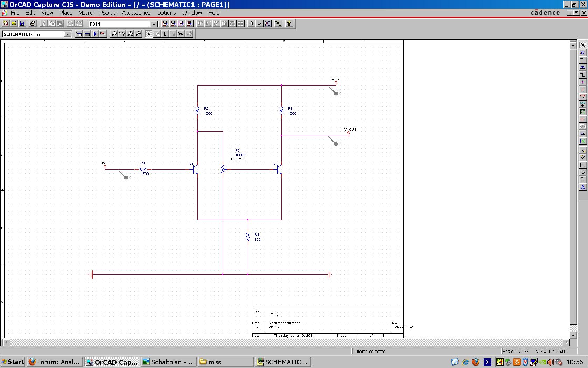
Task: Open the Accessories menu
Action: coord(136,13)
